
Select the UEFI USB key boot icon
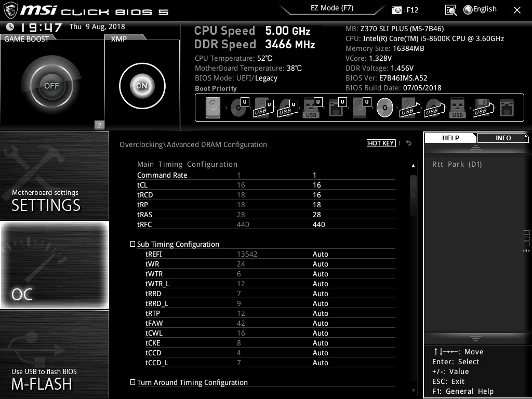coord(312,108)
